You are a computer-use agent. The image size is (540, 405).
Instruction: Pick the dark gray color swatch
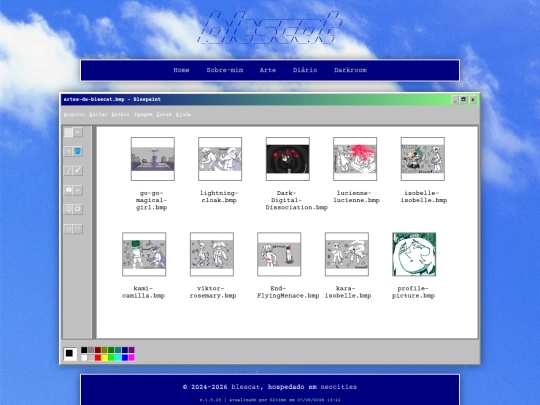click(x=91, y=350)
